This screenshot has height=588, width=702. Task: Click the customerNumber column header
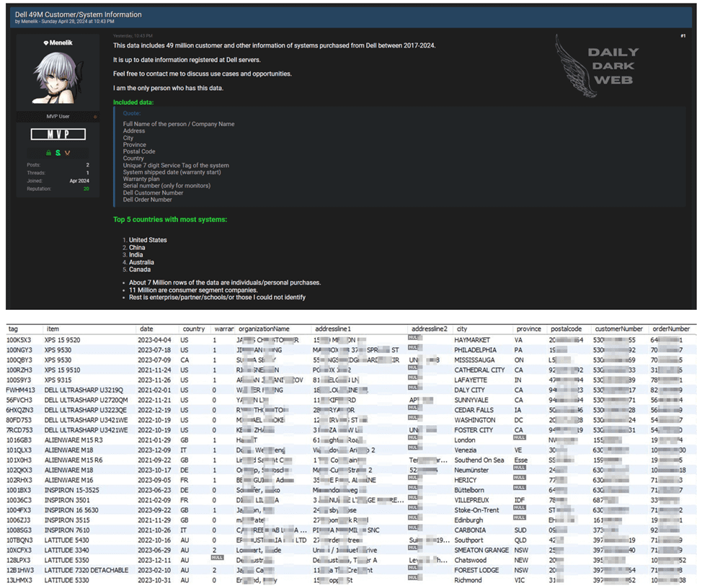[616, 329]
